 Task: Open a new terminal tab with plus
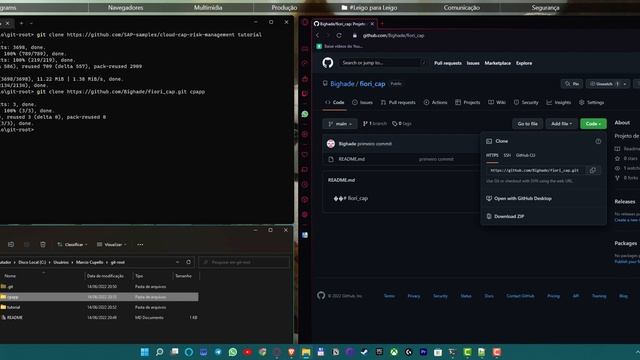pos(22,23)
